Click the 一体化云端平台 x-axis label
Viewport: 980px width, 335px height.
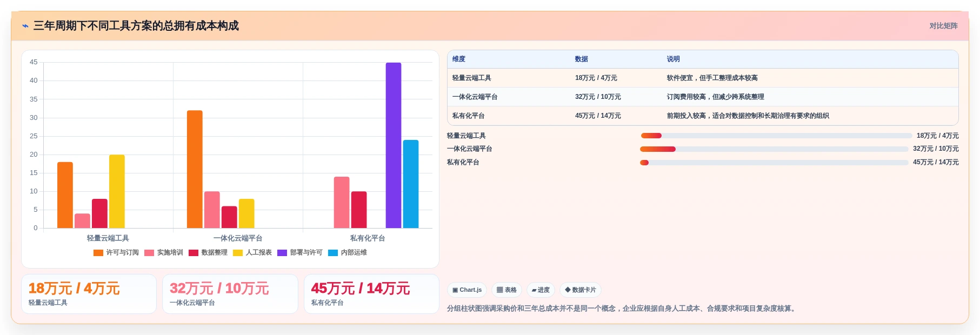coord(238,238)
